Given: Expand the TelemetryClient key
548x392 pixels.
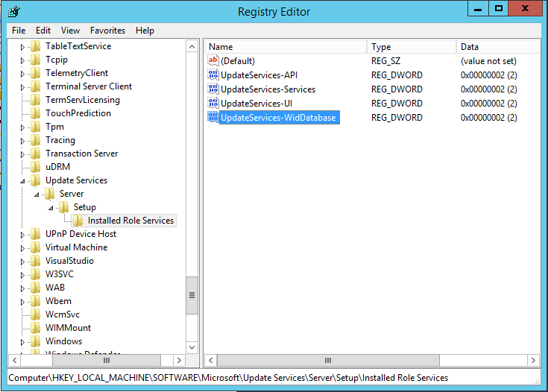Looking at the screenshot, I should [22, 74].
